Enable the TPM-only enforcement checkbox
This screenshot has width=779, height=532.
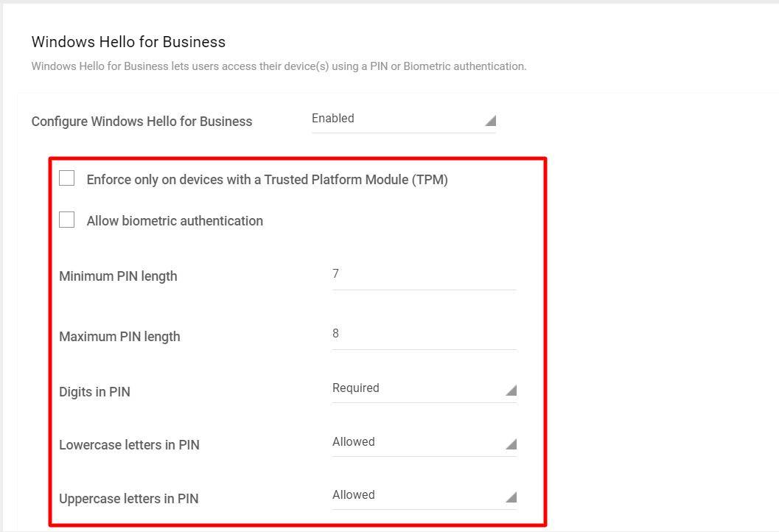pos(66,178)
